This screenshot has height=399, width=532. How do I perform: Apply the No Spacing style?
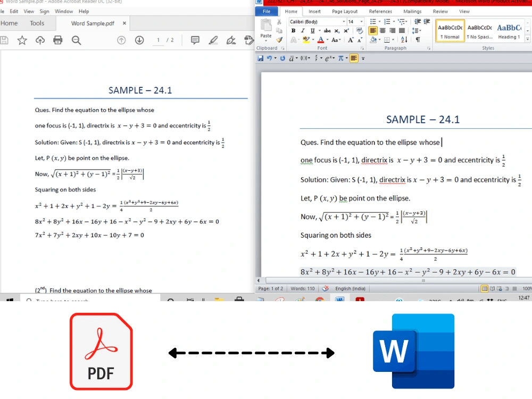480,31
